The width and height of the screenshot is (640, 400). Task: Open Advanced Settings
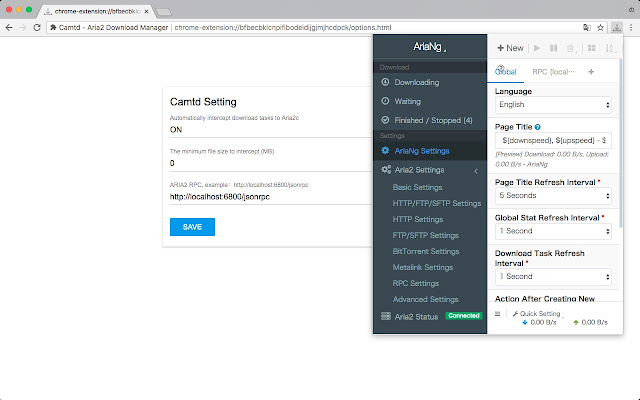[x=426, y=299]
